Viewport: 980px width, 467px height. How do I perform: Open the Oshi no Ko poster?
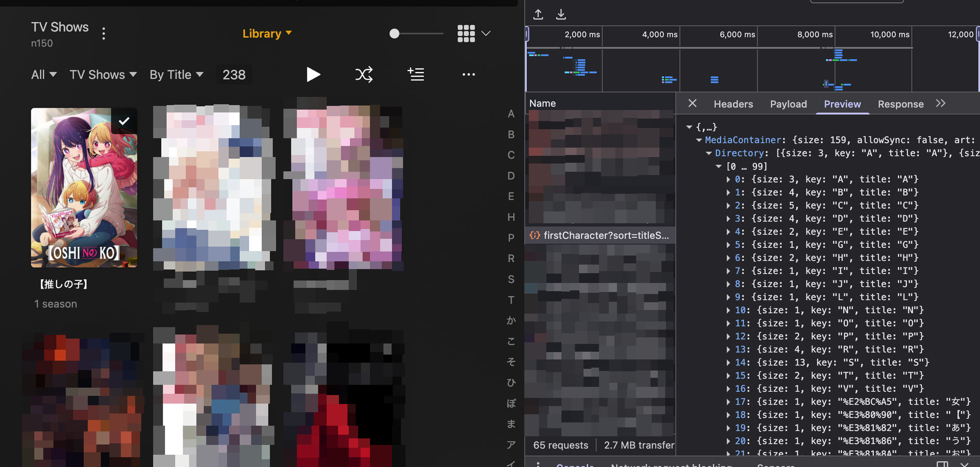click(84, 188)
